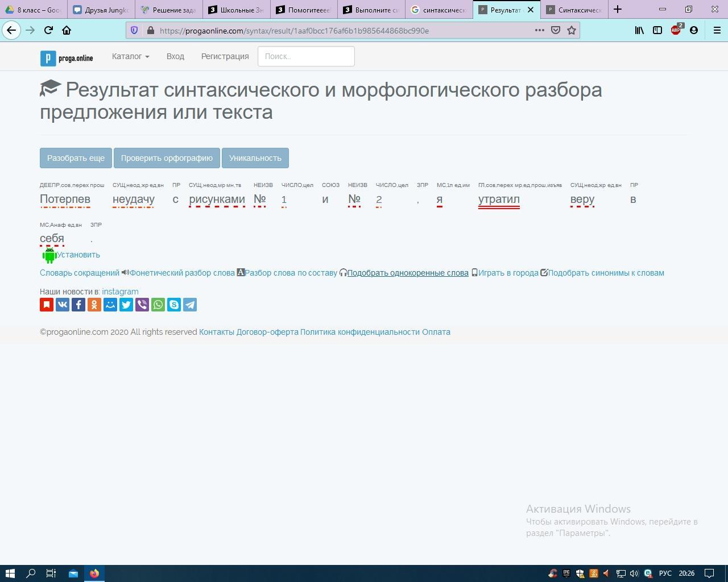Click the parsed word 'утратил'
Viewport: 728px width, 582px height.
pos(499,199)
